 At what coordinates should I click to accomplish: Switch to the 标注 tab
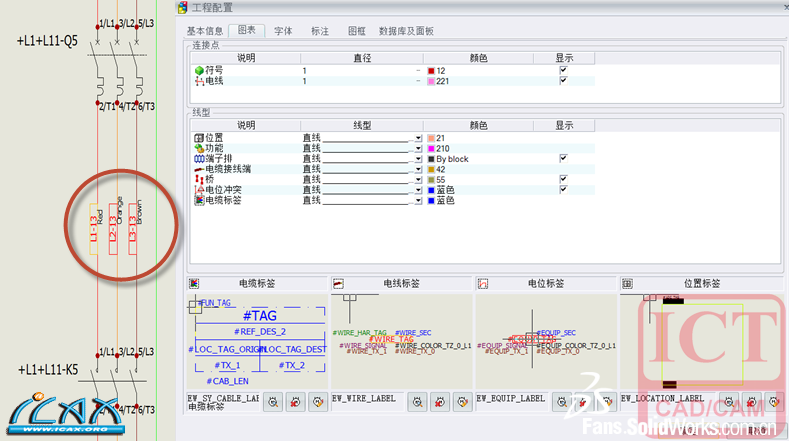click(x=320, y=31)
